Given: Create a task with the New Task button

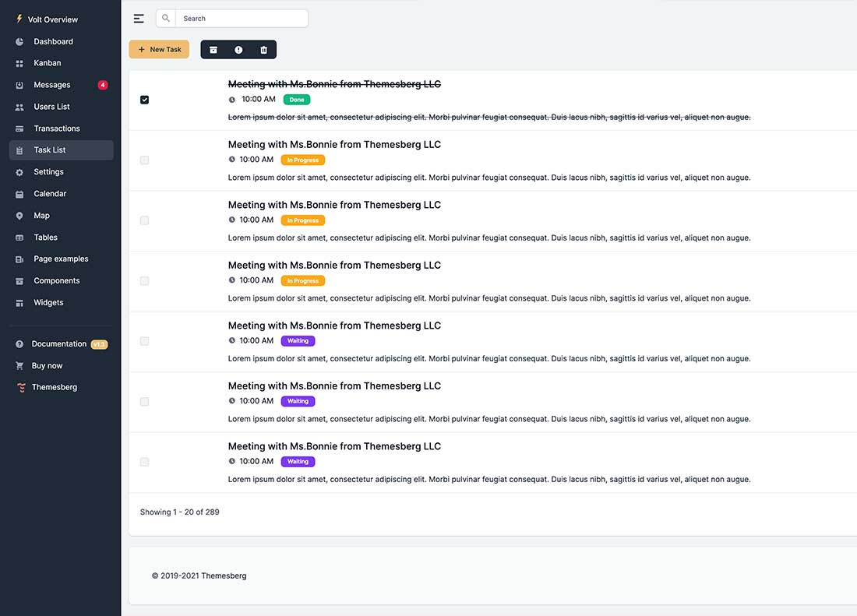Looking at the screenshot, I should pyautogui.click(x=159, y=48).
